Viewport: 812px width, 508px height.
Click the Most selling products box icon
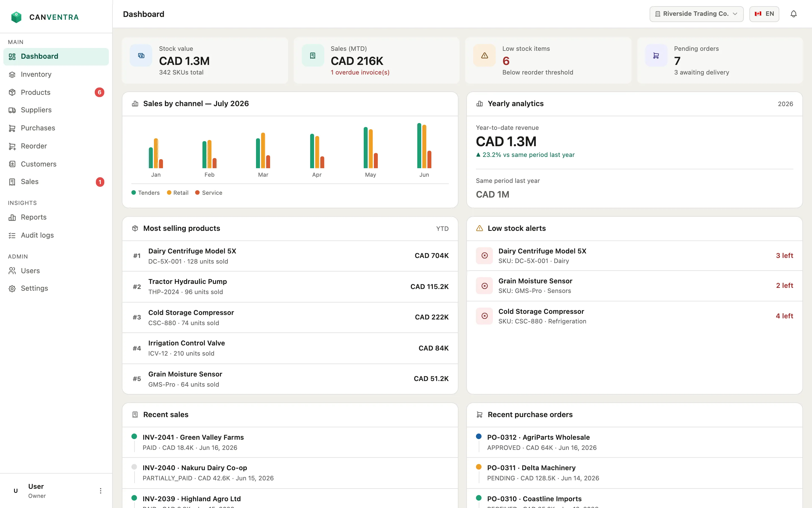[135, 229]
